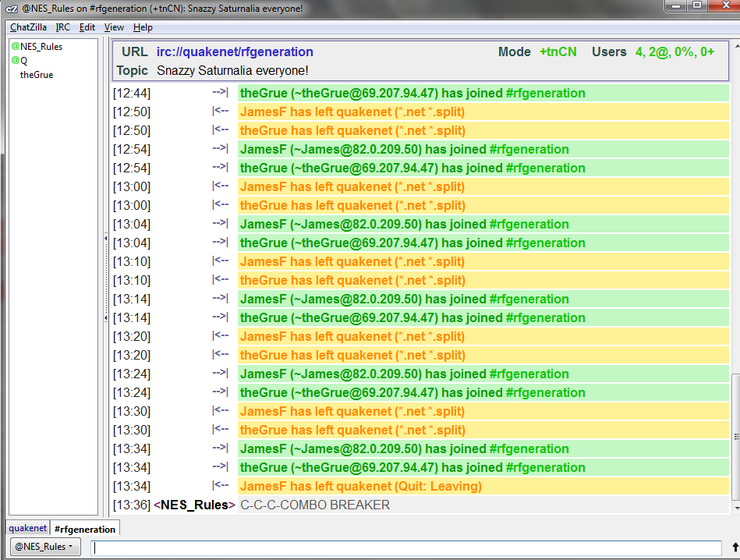Open irc://quakenet/rfgeneration URL link
Viewport: 740px width, 560px height.
[235, 52]
